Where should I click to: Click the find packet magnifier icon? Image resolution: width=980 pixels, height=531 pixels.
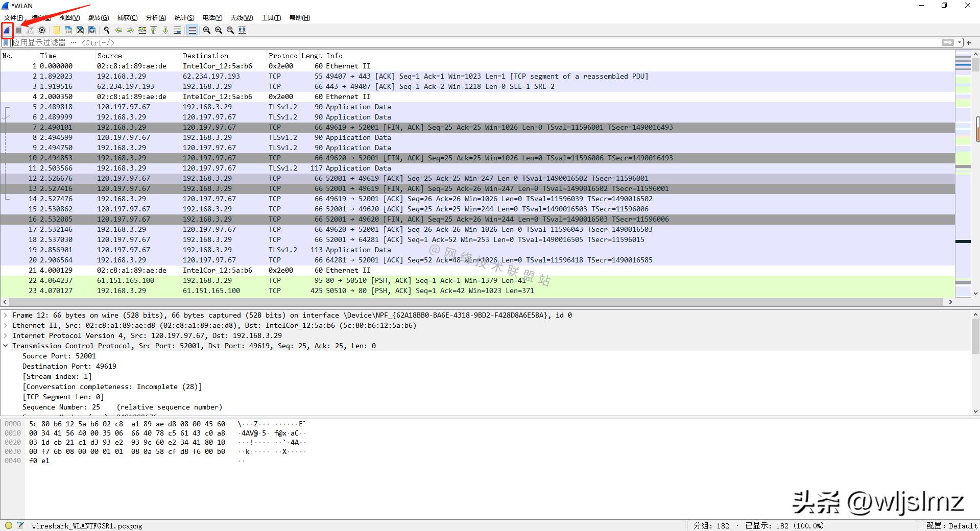click(x=106, y=30)
